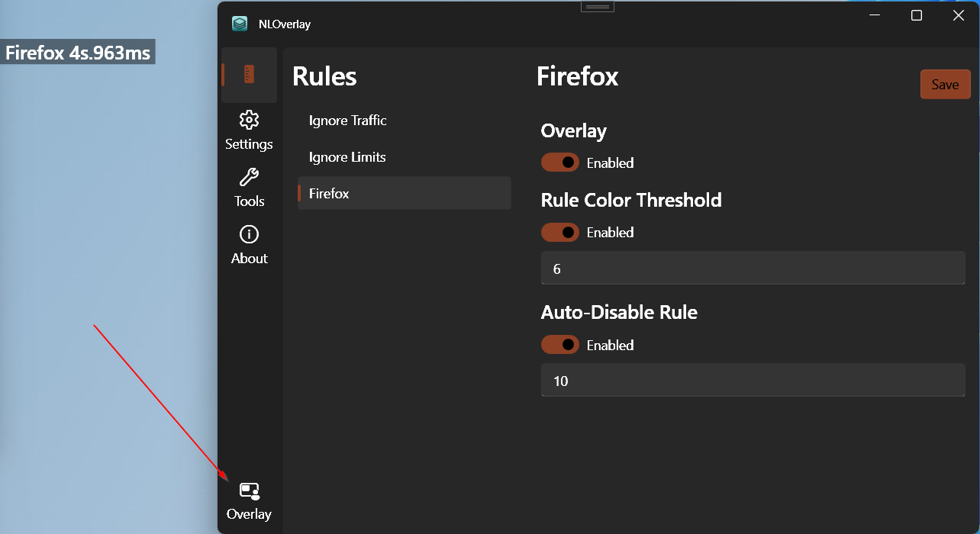The width and height of the screenshot is (980, 534).
Task: Minimize the NLOverlay window
Action: (875, 15)
